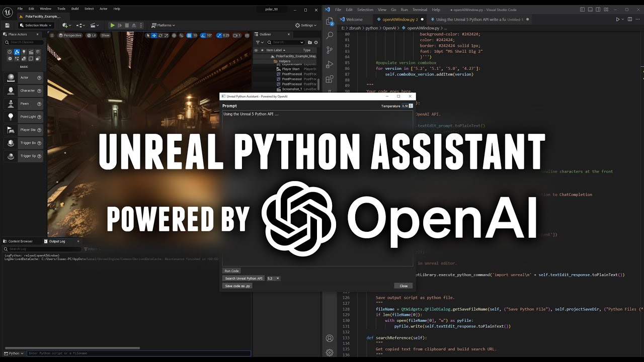Open the Cinematics clapperboard dropdown
The height and width of the screenshot is (362, 644).
tap(95, 25)
